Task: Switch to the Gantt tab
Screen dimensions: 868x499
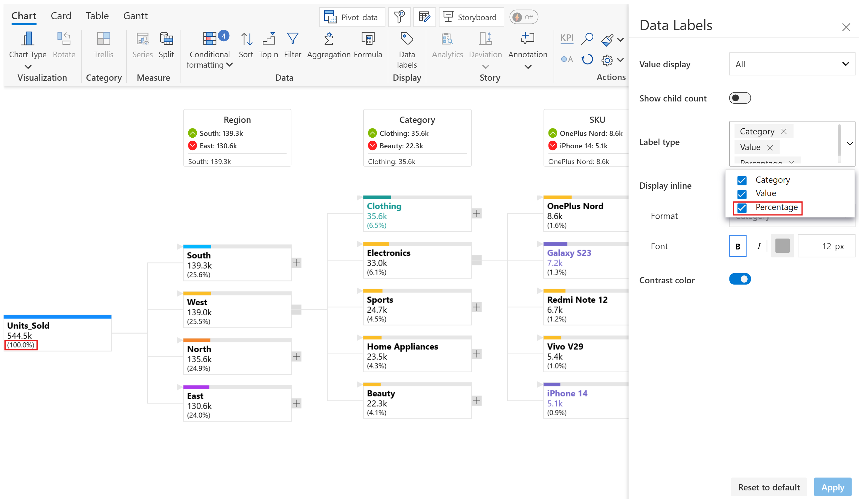Action: click(135, 16)
